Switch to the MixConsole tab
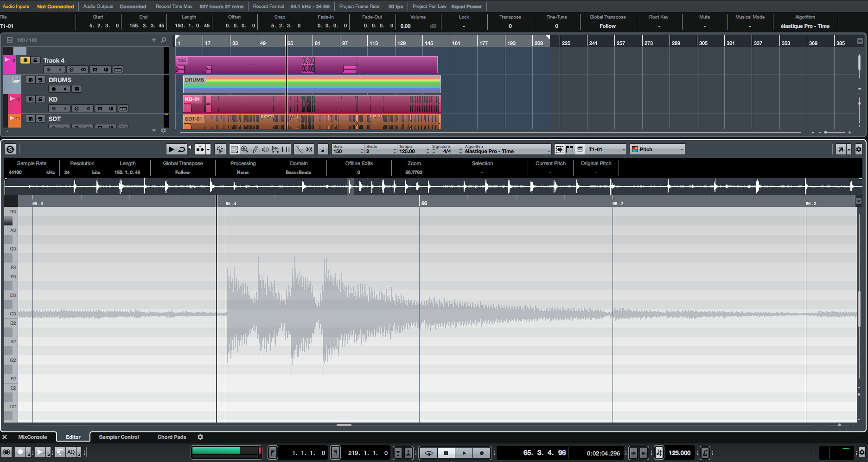 click(x=32, y=437)
